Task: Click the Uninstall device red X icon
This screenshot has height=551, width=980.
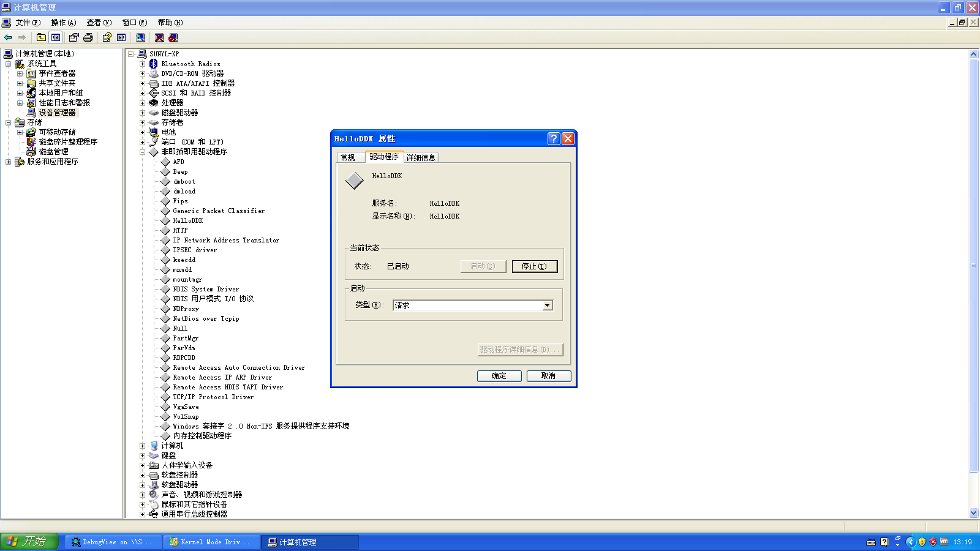Action: pos(159,37)
